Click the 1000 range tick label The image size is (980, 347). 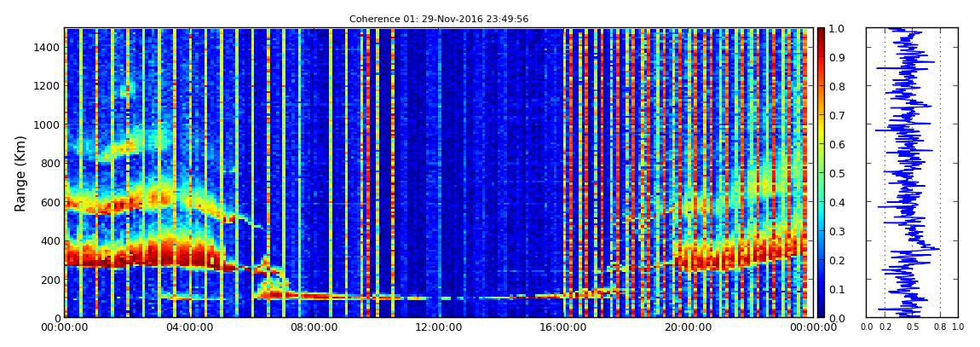pyautogui.click(x=47, y=124)
